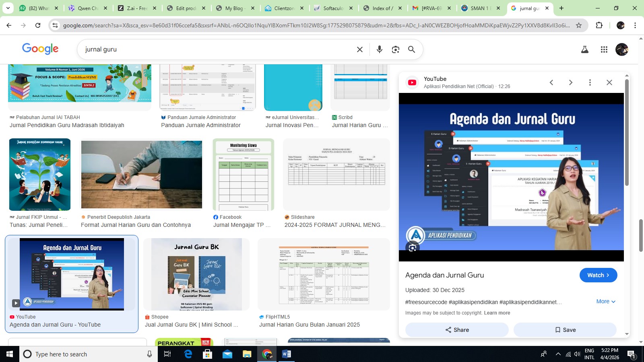Image resolution: width=644 pixels, height=362 pixels.
Task: Switch to the Softaculous tab
Action: pyautogui.click(x=333, y=8)
